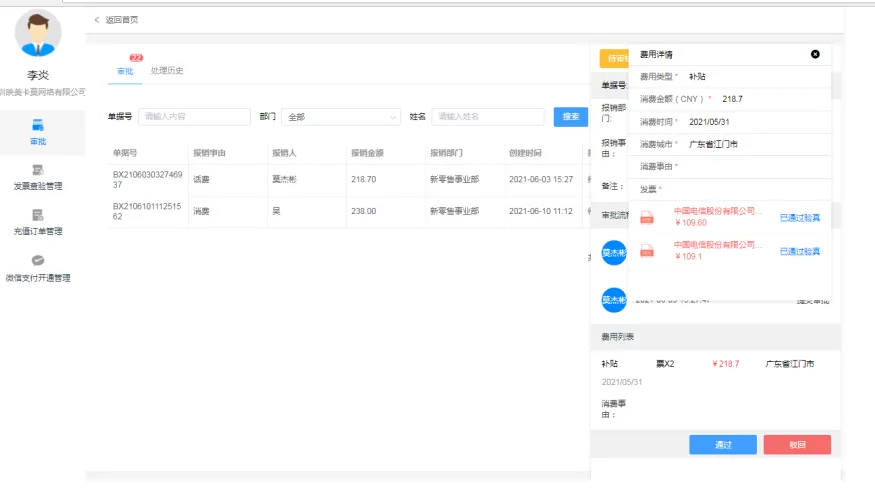Click the red 驳回 reject button
The image size is (875, 497).
point(796,445)
